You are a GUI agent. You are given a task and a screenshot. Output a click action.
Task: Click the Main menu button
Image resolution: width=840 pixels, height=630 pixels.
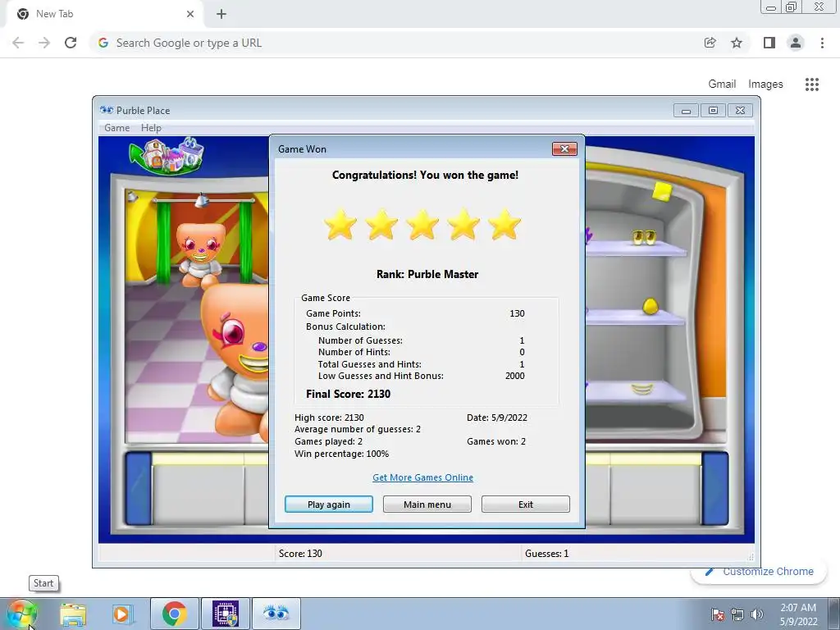pos(427,504)
